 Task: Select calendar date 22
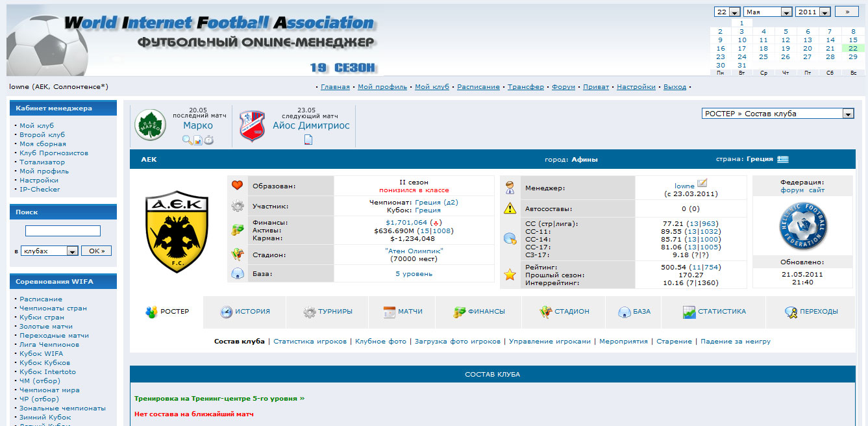pos(853,48)
